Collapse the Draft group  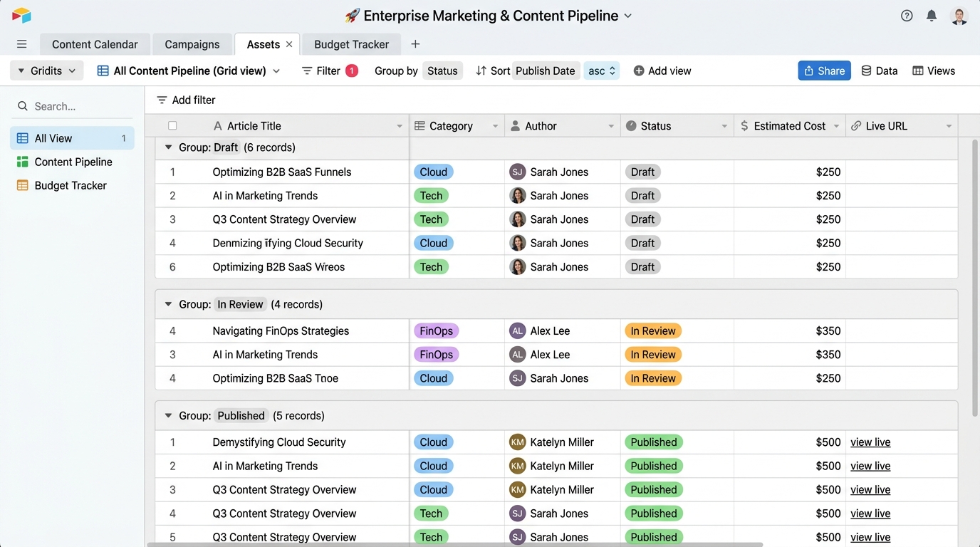click(x=169, y=147)
